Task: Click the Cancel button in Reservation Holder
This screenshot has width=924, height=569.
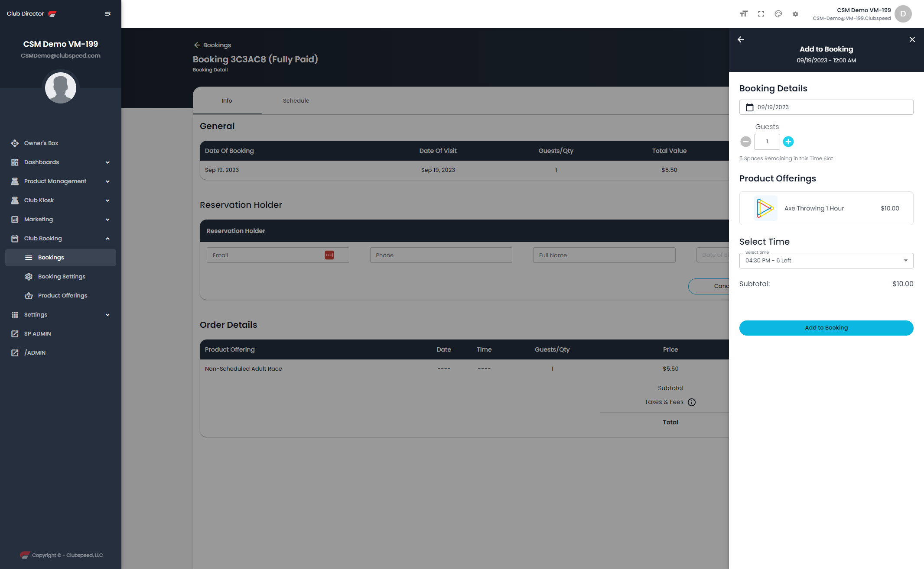Action: 709,286
